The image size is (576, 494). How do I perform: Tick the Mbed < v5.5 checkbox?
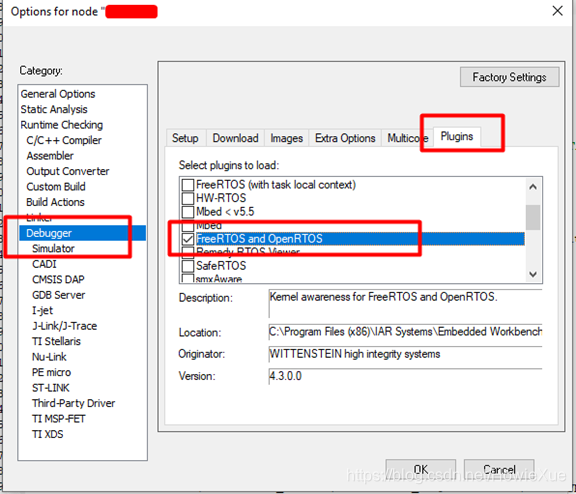coord(188,212)
